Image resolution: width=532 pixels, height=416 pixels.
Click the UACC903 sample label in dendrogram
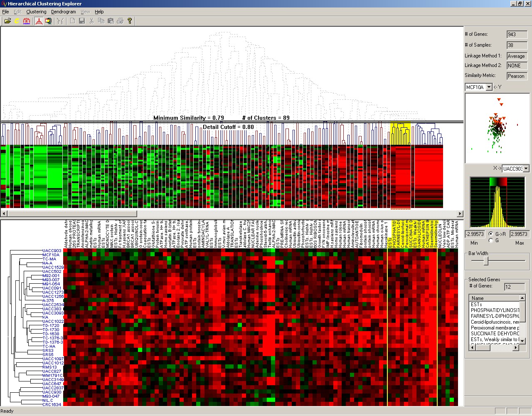(x=52, y=251)
